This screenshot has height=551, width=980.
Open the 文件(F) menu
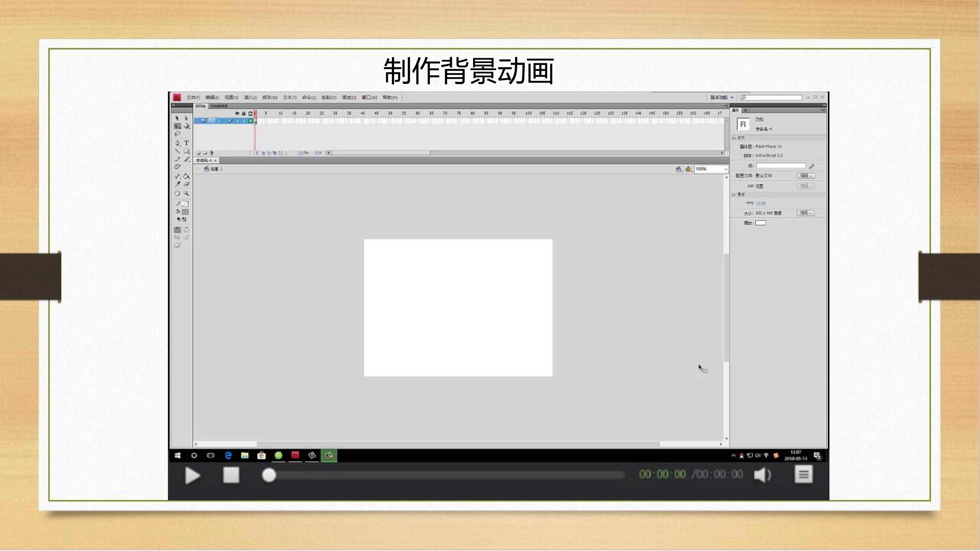tap(193, 97)
